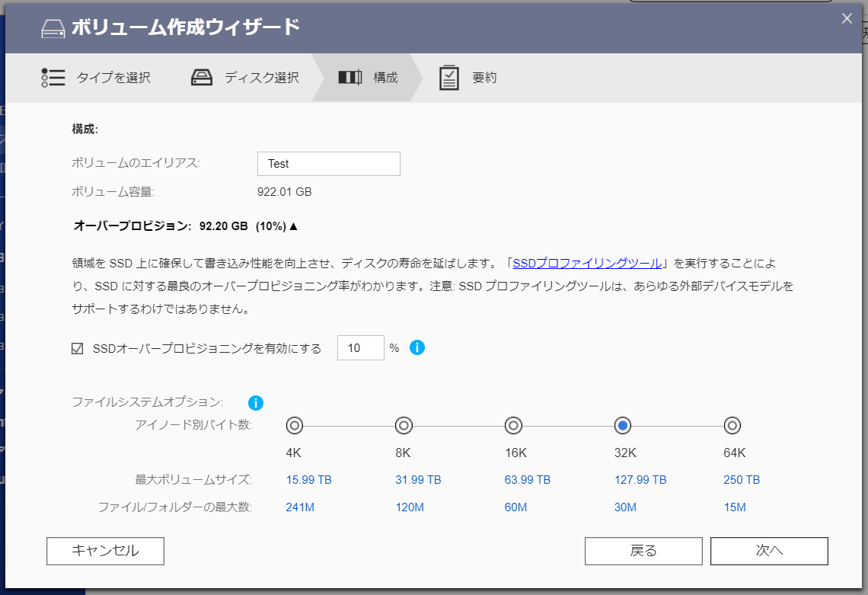Click the '構成' configuration step icon

pos(350,78)
